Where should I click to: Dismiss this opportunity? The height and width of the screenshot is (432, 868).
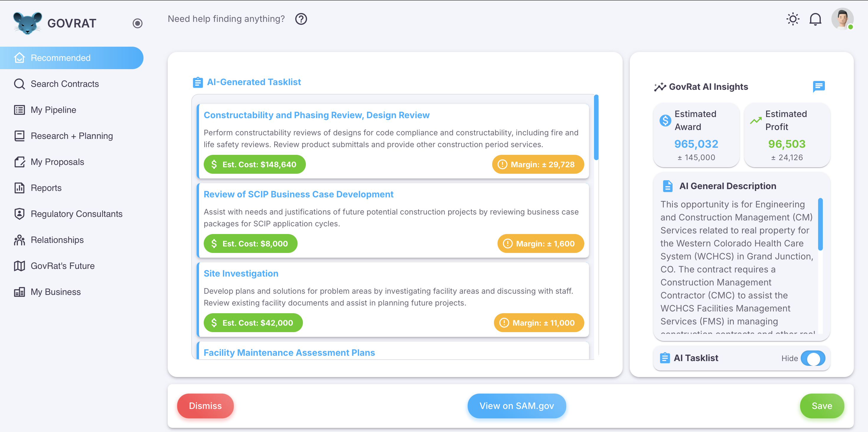[205, 405]
